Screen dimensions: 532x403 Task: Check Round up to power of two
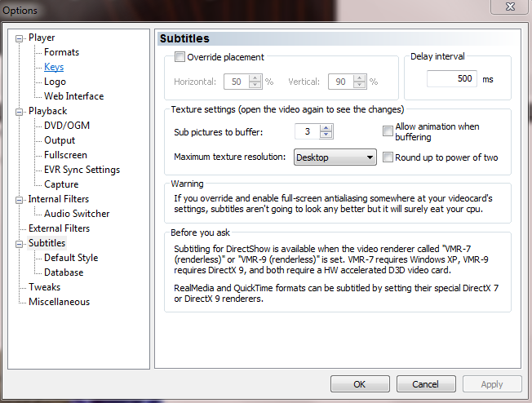click(388, 157)
